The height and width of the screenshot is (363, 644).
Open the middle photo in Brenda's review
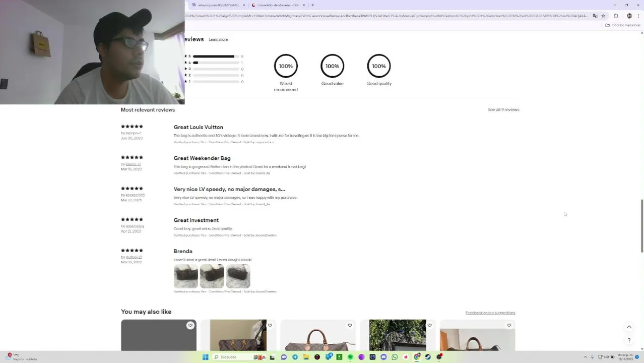point(212,276)
